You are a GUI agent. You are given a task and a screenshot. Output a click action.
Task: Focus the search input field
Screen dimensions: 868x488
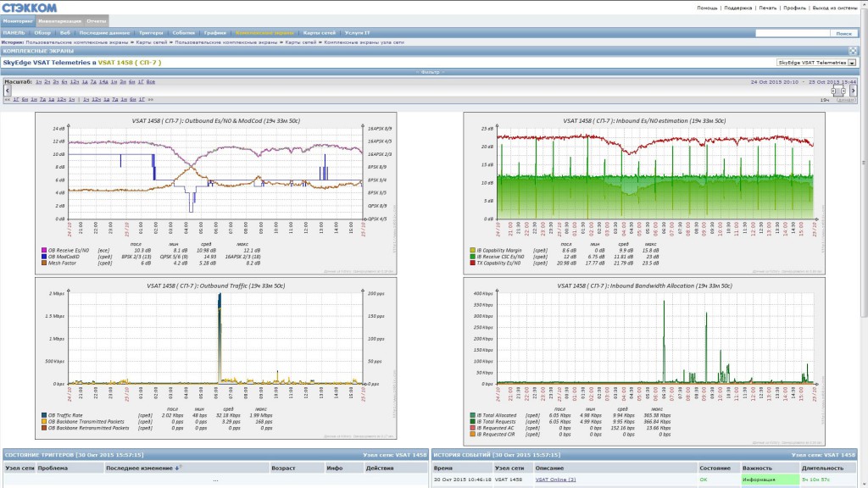[793, 33]
